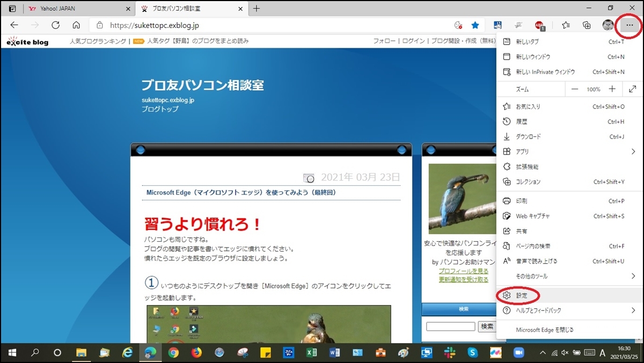Click the blog search text field
The height and width of the screenshot is (363, 644).
click(451, 326)
